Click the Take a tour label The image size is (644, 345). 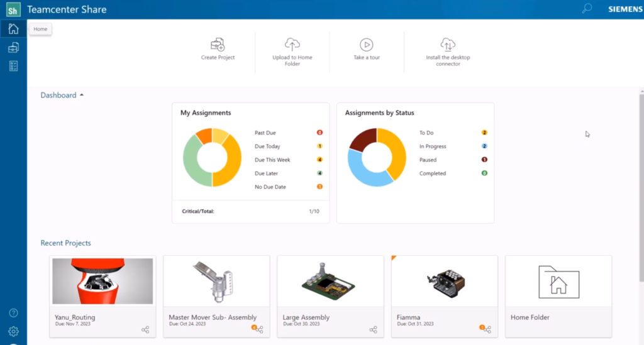point(367,57)
